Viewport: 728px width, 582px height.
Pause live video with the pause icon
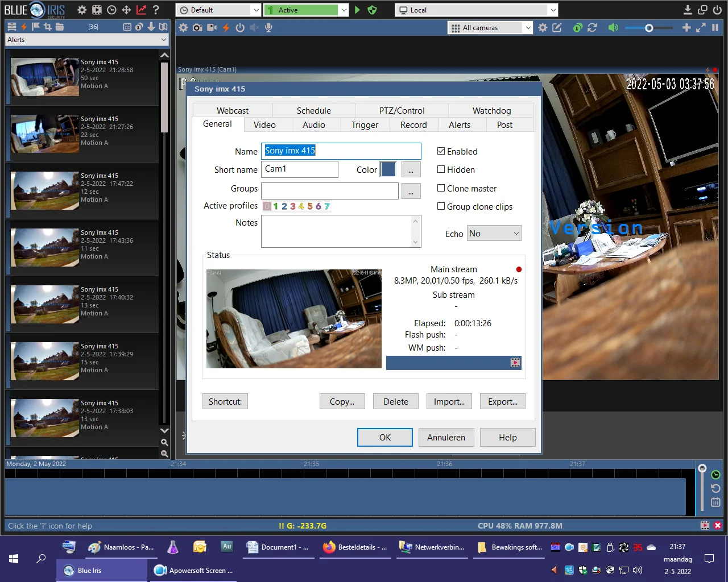coord(715,27)
